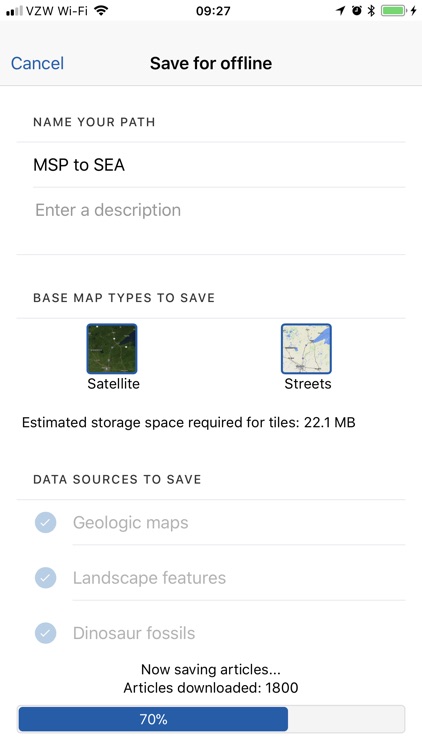Tap the Bluetooth status icon

[371, 10]
